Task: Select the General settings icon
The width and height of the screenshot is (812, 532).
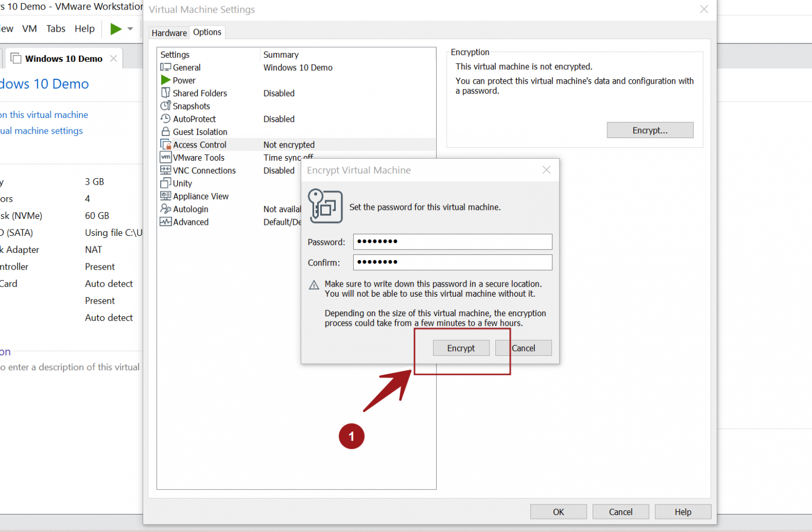Action: coord(165,67)
